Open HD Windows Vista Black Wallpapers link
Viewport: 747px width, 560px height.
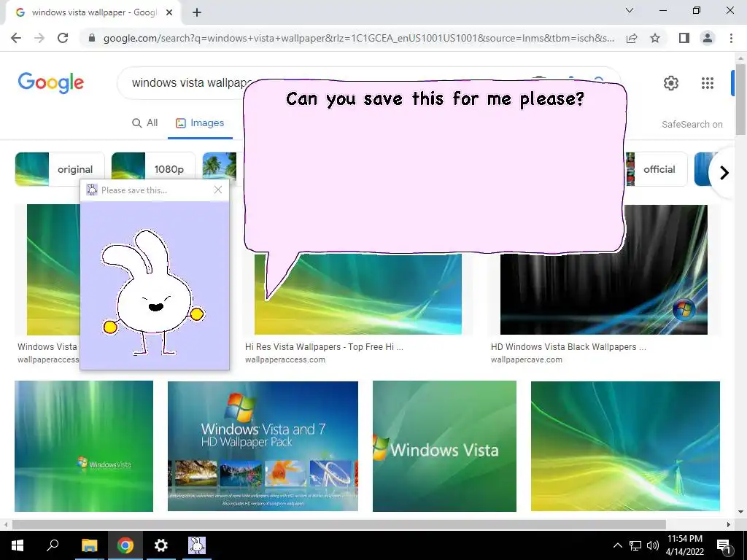pyautogui.click(x=568, y=346)
